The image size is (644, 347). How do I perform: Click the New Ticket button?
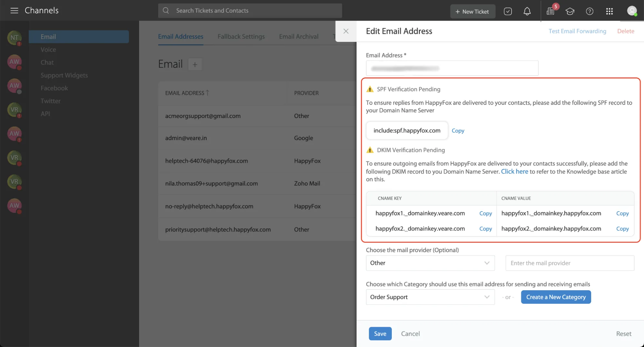472,12
